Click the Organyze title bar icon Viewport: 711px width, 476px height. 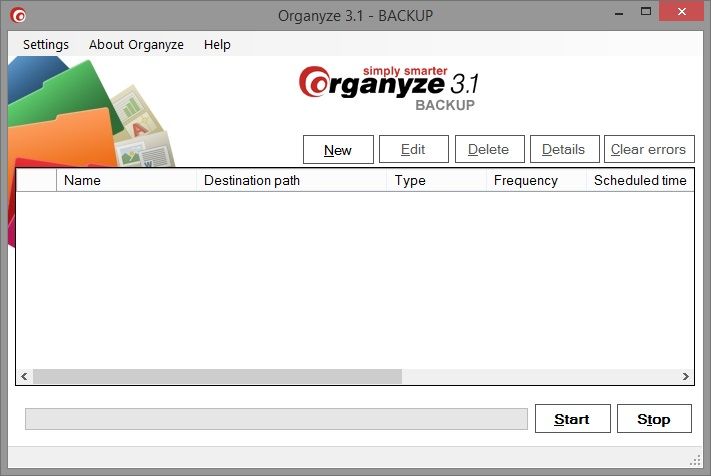coord(18,16)
